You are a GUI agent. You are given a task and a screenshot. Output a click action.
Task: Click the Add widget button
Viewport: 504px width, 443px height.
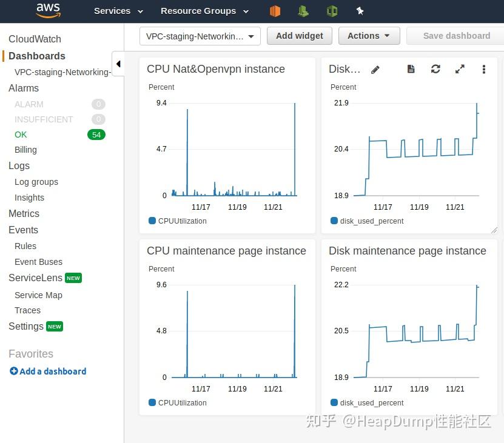(x=300, y=36)
